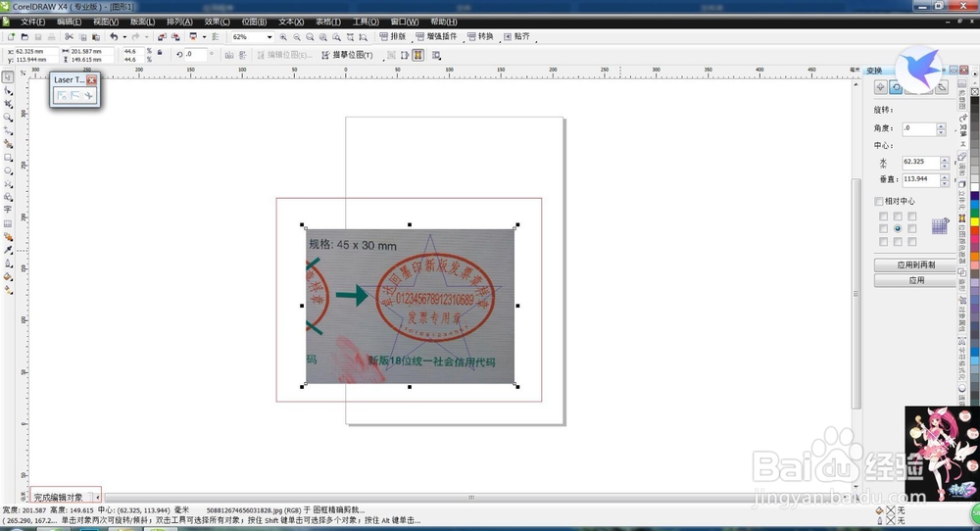Expand the application launcher dropdown arrow
The image size is (980, 531).
coord(205,37)
